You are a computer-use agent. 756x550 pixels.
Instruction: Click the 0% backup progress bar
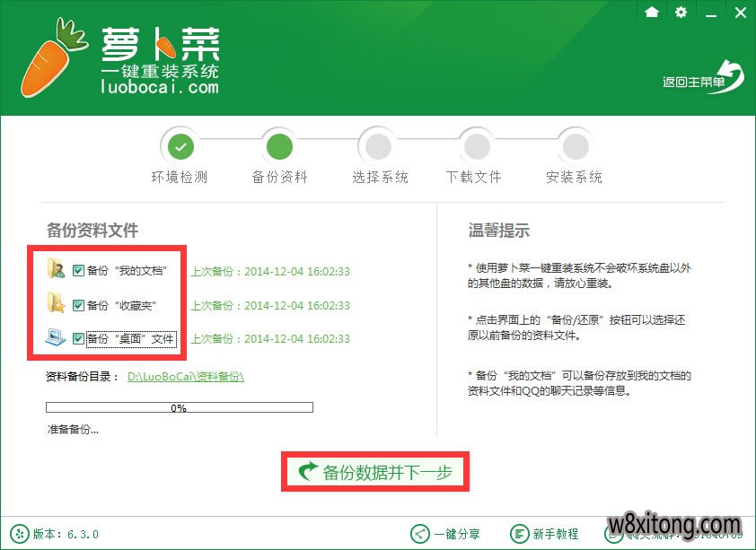(x=179, y=407)
